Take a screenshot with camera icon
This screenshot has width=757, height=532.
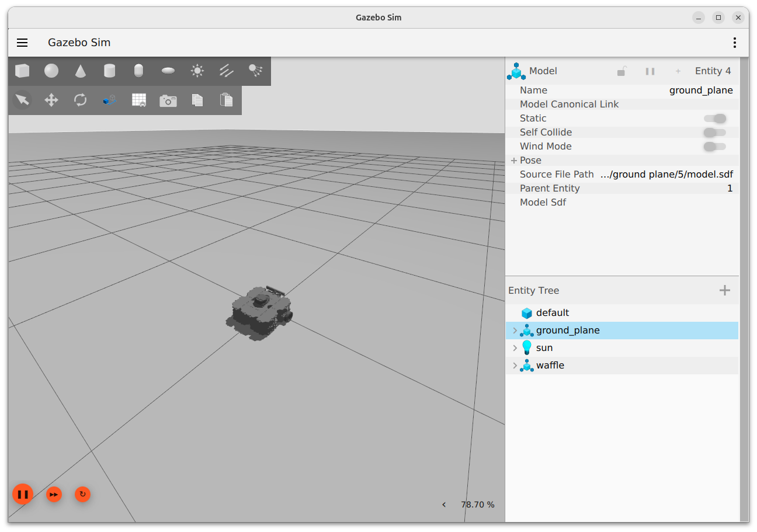click(168, 100)
